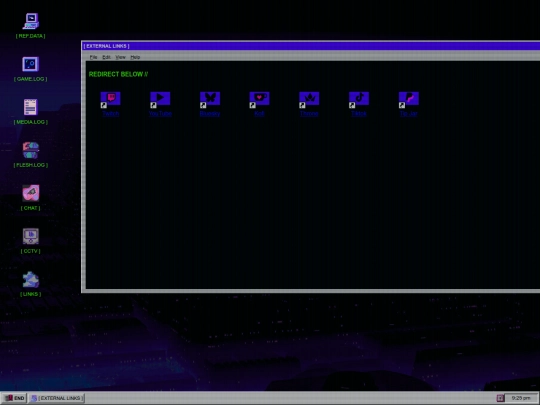Click the EXTERNAL LINKS window title bar
Image resolution: width=540 pixels, height=405 pixels.
click(x=311, y=46)
